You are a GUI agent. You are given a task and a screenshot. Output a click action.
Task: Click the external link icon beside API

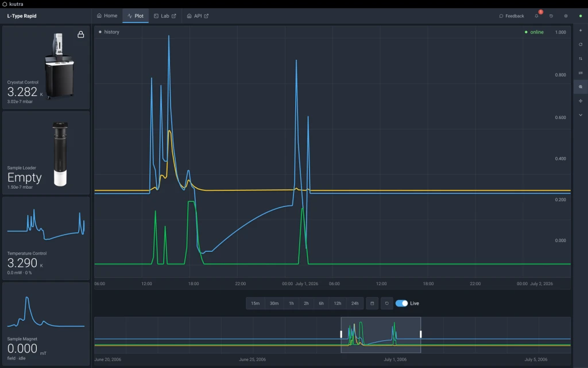pos(206,16)
